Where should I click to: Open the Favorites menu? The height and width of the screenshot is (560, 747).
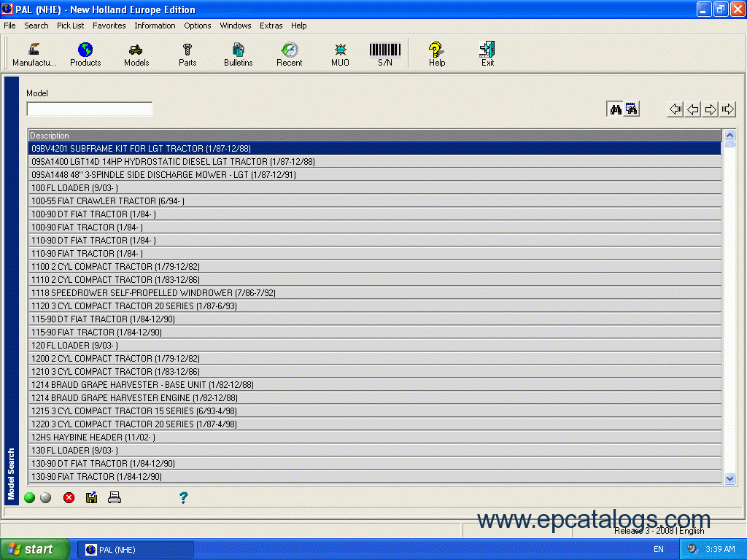[109, 26]
